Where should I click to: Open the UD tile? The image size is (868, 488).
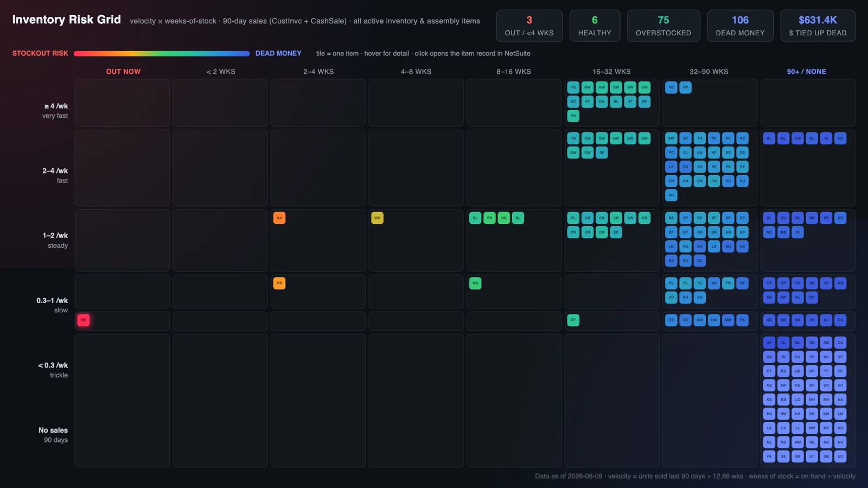pos(840,457)
